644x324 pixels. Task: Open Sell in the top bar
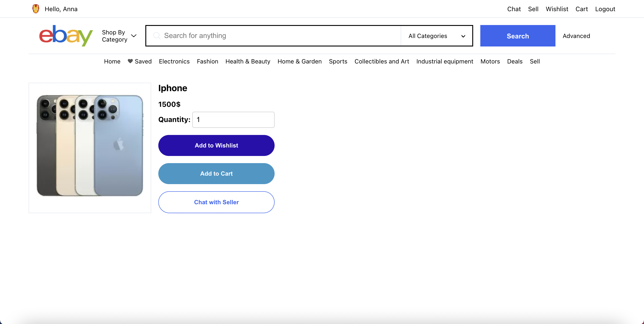pos(533,9)
